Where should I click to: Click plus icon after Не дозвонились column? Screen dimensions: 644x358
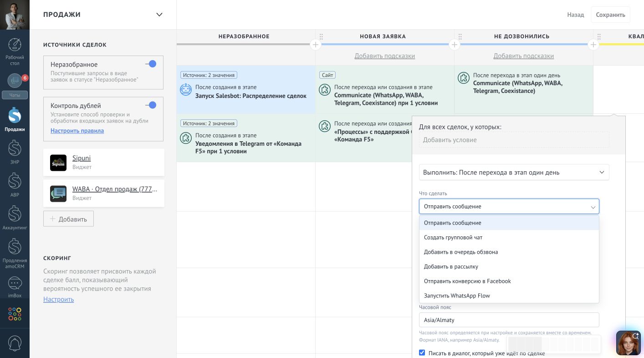593,45
